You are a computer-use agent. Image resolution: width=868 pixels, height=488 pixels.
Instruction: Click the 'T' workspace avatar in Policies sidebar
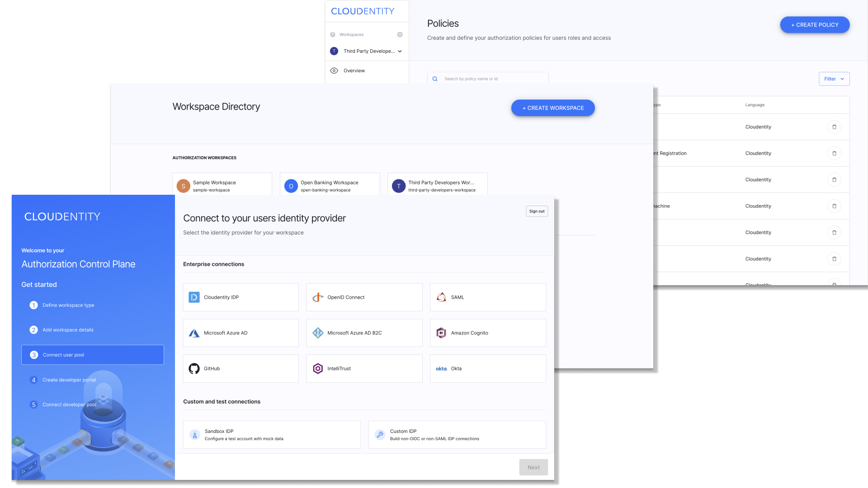(x=334, y=51)
